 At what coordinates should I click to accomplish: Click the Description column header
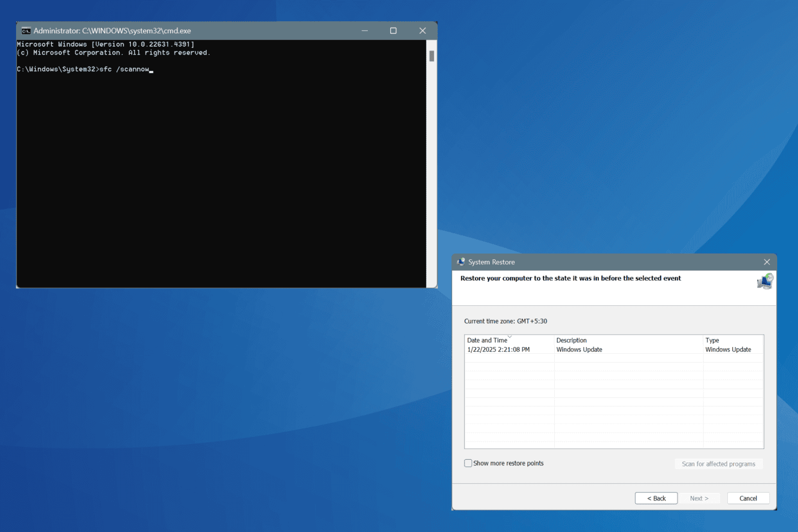629,340
